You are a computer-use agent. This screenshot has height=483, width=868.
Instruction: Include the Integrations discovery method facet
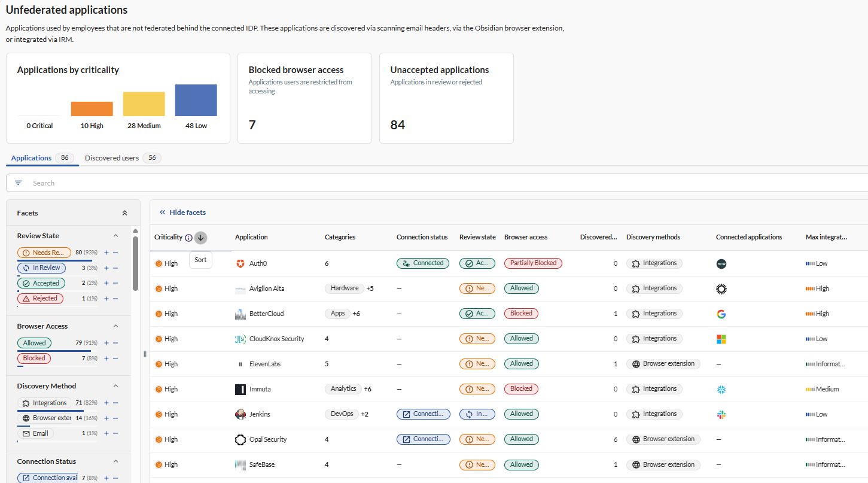coord(106,403)
